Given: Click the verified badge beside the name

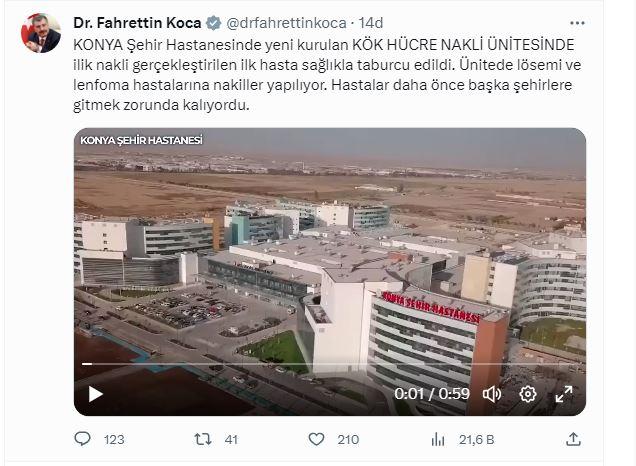Looking at the screenshot, I should [x=213, y=23].
